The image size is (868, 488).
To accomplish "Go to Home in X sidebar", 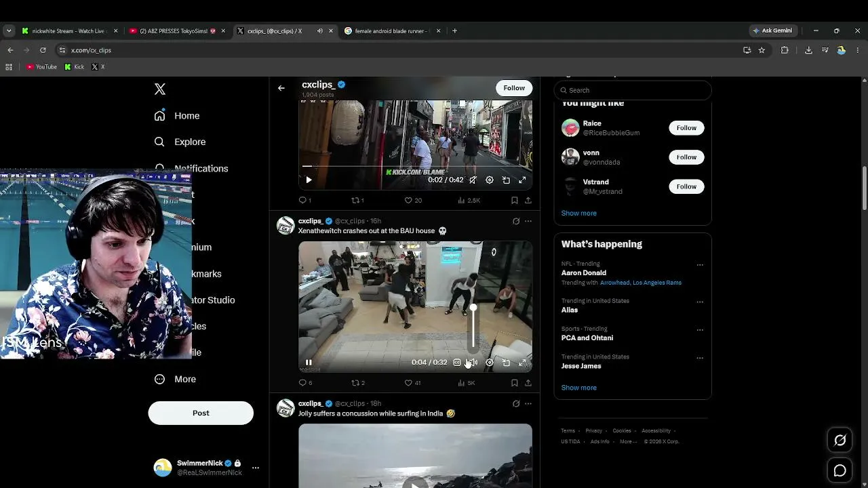I will tap(177, 116).
